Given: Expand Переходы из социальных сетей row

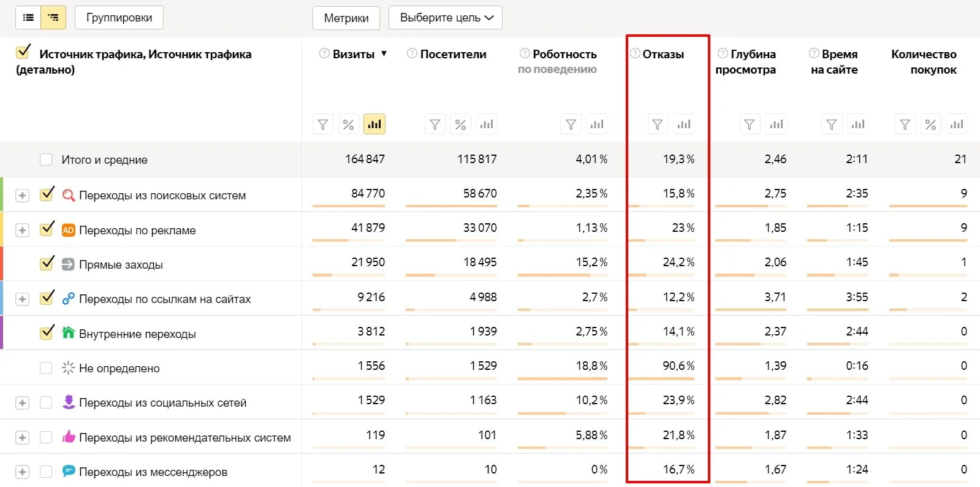Looking at the screenshot, I should tap(23, 403).
